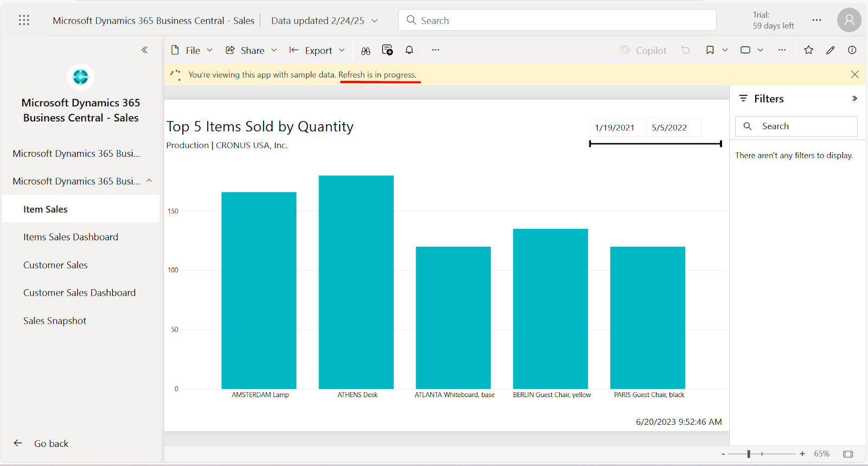Viewport: 868px width, 466px height.
Task: Open the Share dropdown
Action: tap(251, 50)
